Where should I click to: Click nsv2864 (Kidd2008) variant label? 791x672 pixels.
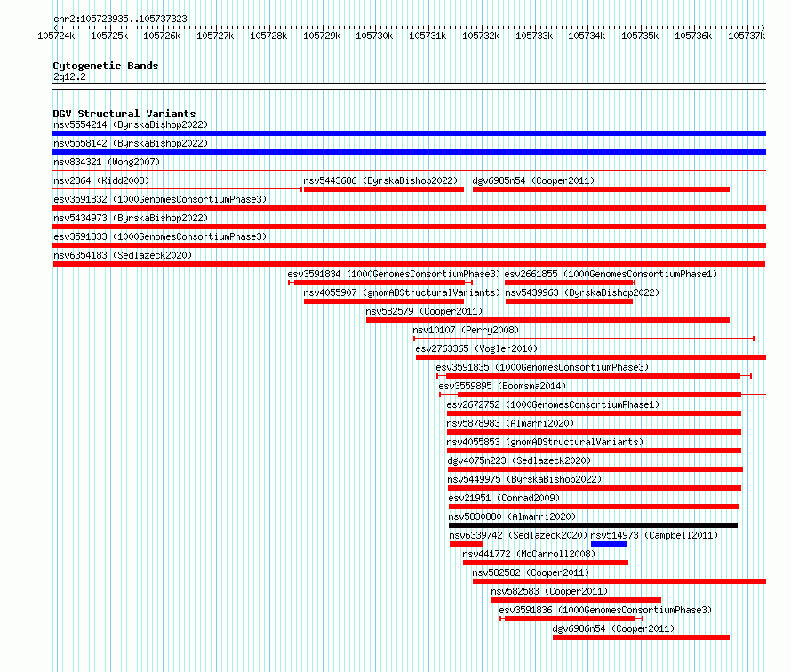pos(101,180)
